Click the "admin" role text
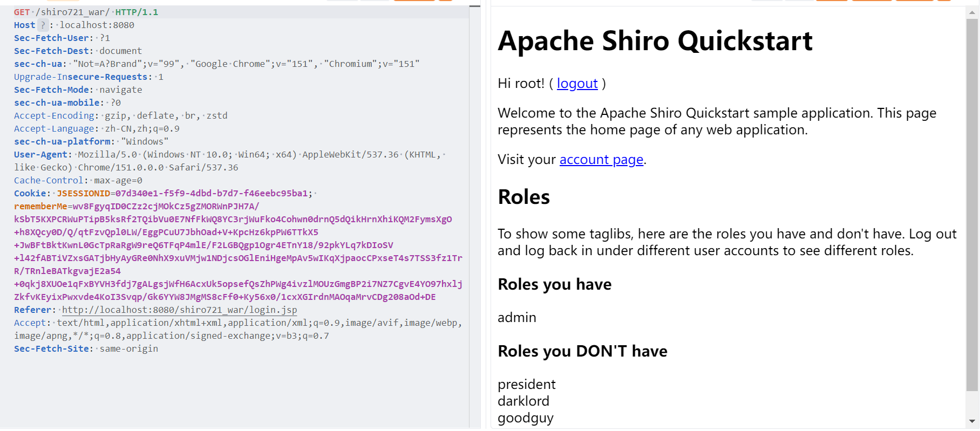 coord(517,318)
